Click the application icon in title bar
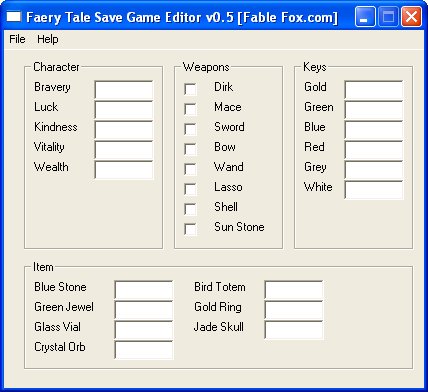Screen dimensions: 428x392 tap(14, 16)
